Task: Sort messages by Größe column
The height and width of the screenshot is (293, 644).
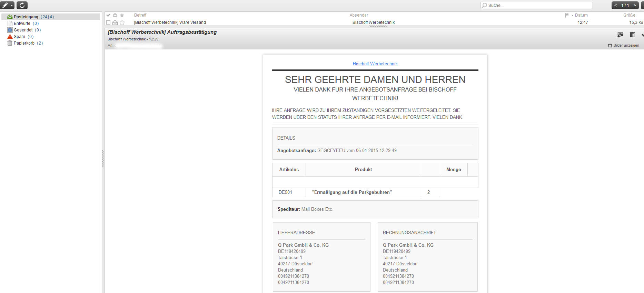Action: 629,15
